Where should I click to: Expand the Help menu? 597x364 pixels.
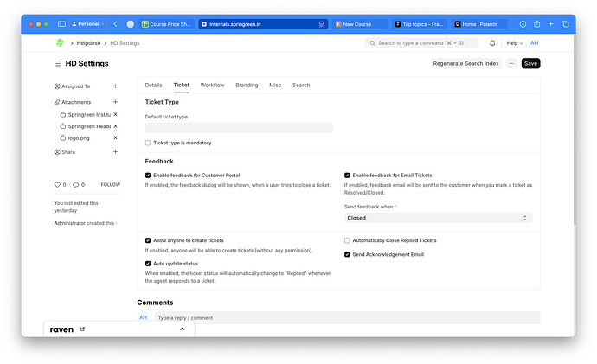click(515, 42)
